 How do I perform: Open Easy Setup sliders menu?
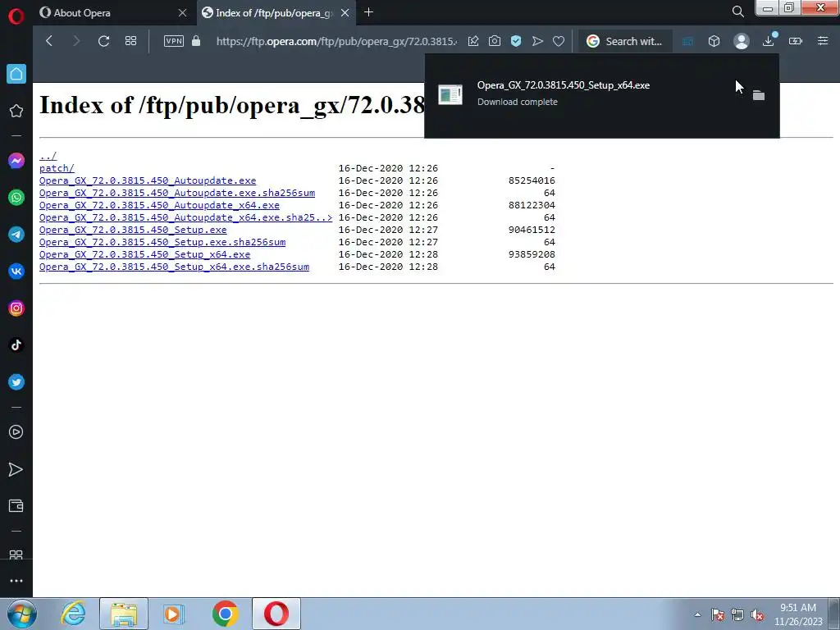click(823, 41)
